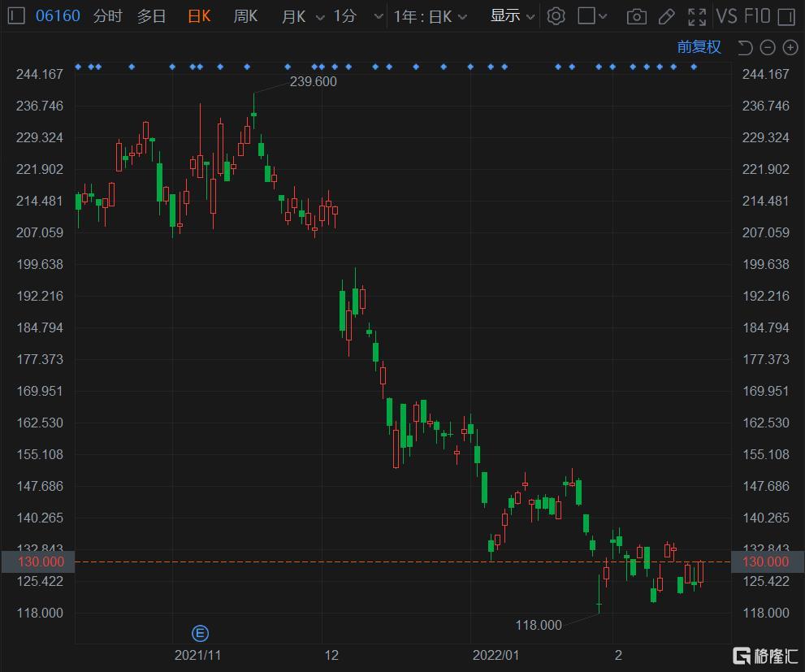Image resolution: width=805 pixels, height=672 pixels.
Task: Click the E earnings event marker
Action: pyautogui.click(x=199, y=633)
